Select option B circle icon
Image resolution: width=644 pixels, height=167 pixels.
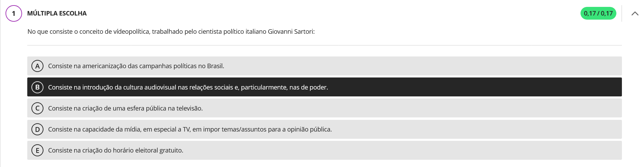point(37,87)
